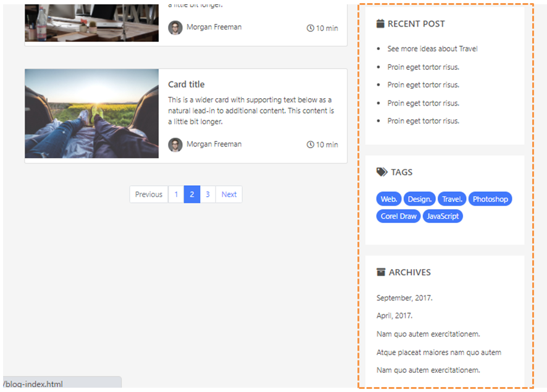Click the archive box icon by ARCHIVES
This screenshot has height=392, width=547.
tap(380, 272)
